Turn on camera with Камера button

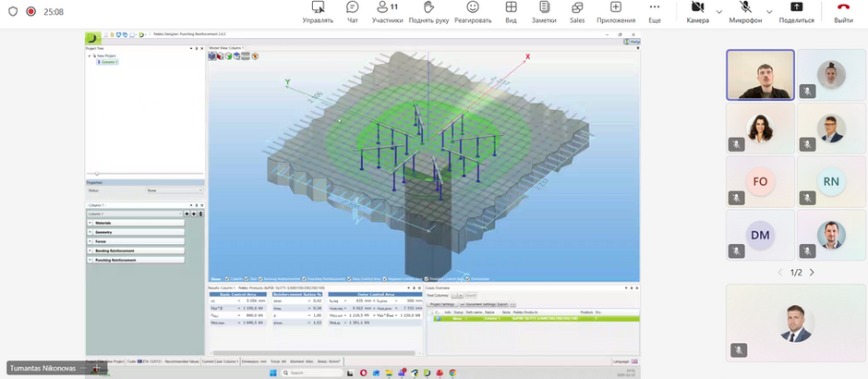[697, 12]
